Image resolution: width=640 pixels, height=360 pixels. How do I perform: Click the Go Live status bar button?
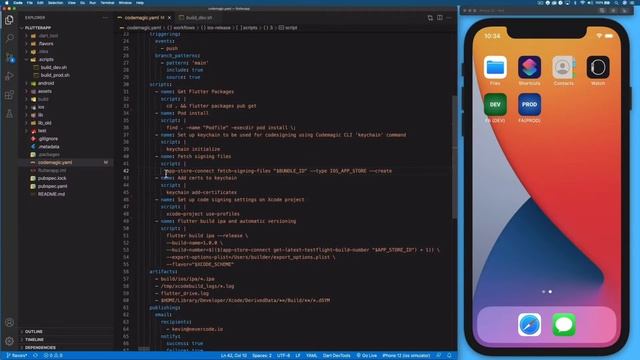click(x=367, y=356)
